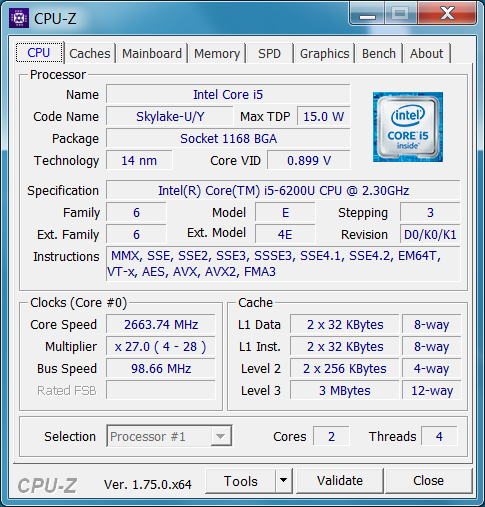Open the Bench tab
Viewport: 485px width, 507px height.
(x=379, y=53)
